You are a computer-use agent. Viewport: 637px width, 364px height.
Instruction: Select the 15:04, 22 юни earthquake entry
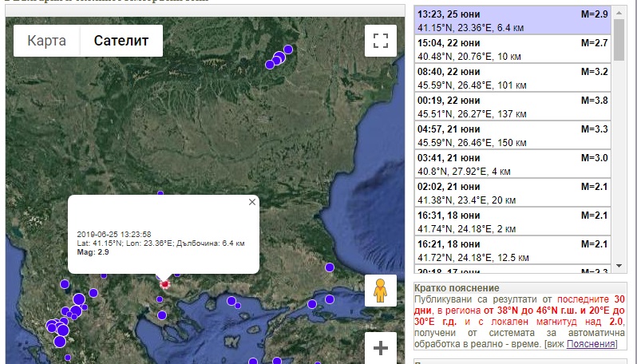tap(512, 49)
